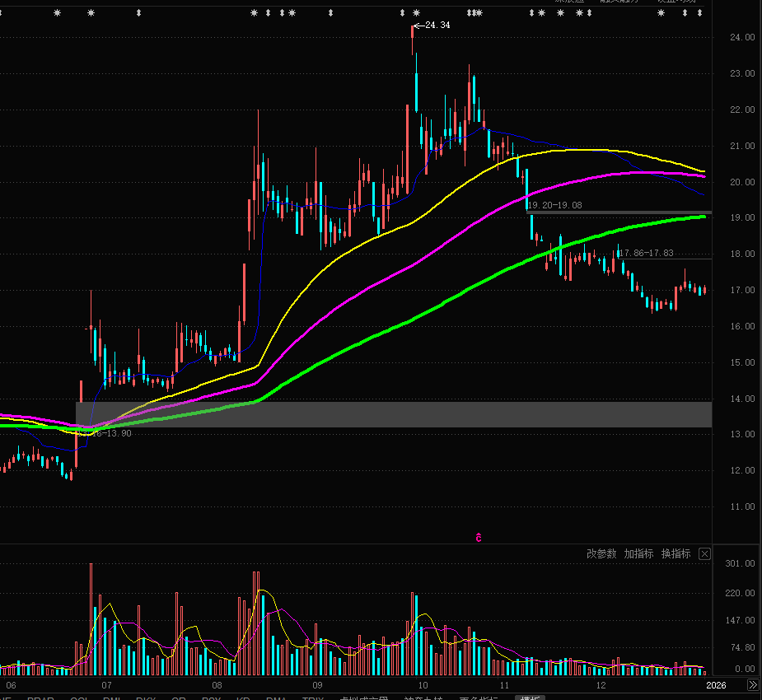This screenshot has height=700, width=762.
Task: Click the 17.86-17.83 gap label
Action: point(645,253)
